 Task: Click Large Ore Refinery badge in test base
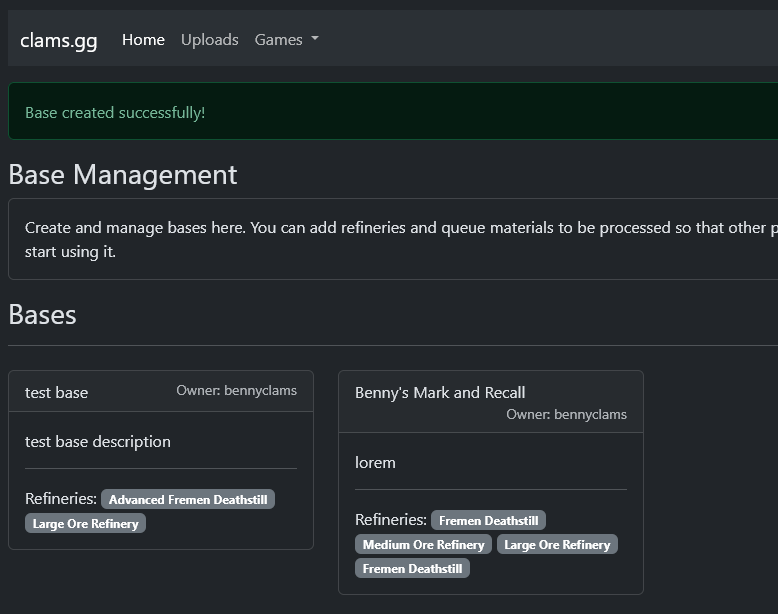pyautogui.click(x=85, y=523)
